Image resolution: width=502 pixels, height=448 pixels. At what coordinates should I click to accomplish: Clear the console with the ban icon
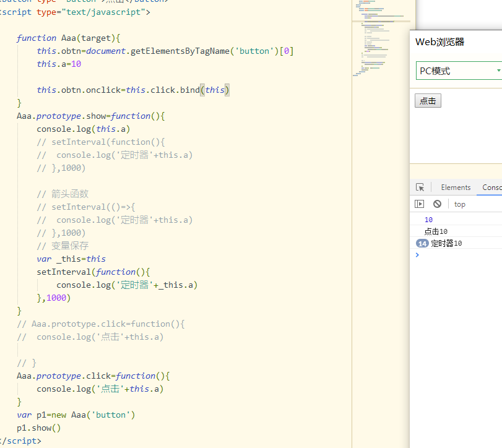[437, 204]
